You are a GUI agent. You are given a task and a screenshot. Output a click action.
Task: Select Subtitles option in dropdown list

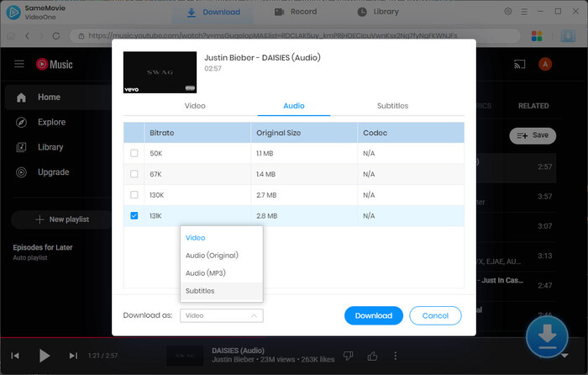pos(200,291)
